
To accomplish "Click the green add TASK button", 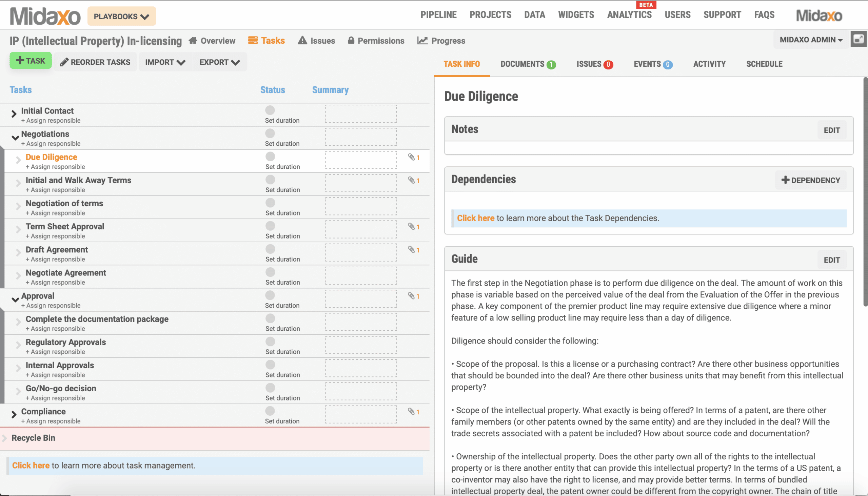I will click(x=31, y=61).
